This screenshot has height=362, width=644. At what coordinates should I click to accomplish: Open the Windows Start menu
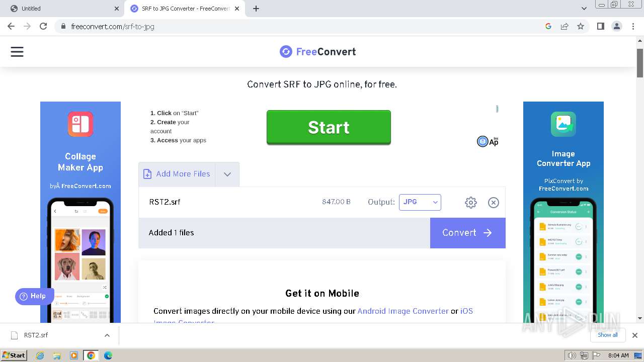click(14, 355)
